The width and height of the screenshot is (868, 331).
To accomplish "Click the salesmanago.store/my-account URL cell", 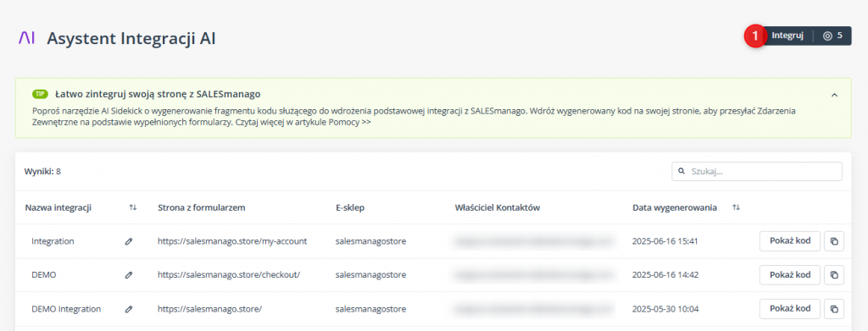I will (x=232, y=241).
